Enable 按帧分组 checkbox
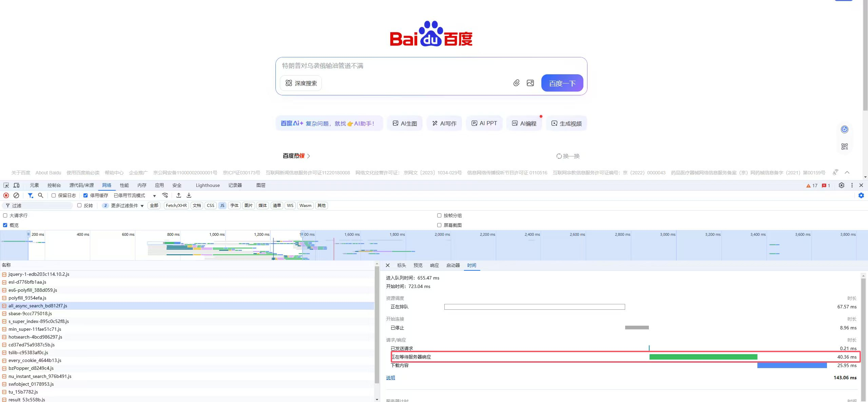 [439, 215]
